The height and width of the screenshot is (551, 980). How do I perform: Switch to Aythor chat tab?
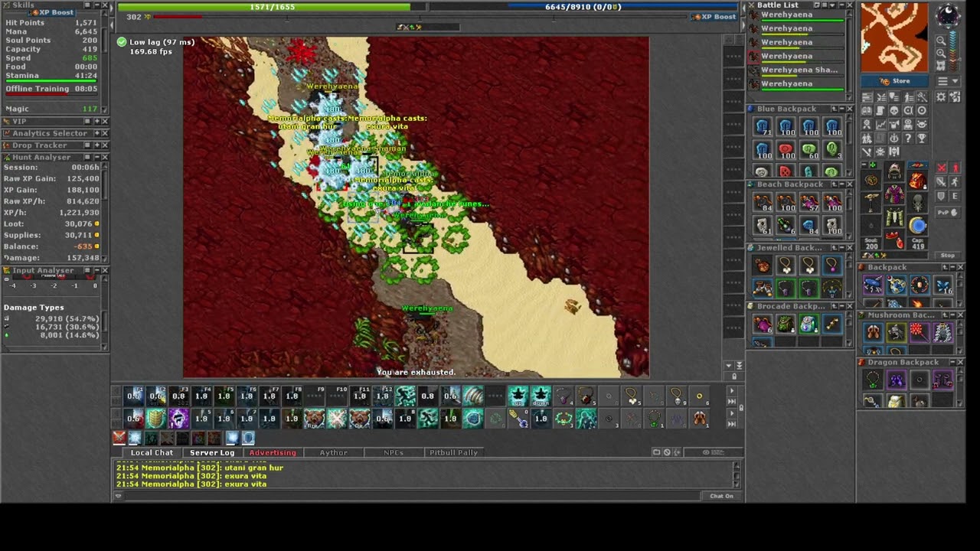point(333,452)
